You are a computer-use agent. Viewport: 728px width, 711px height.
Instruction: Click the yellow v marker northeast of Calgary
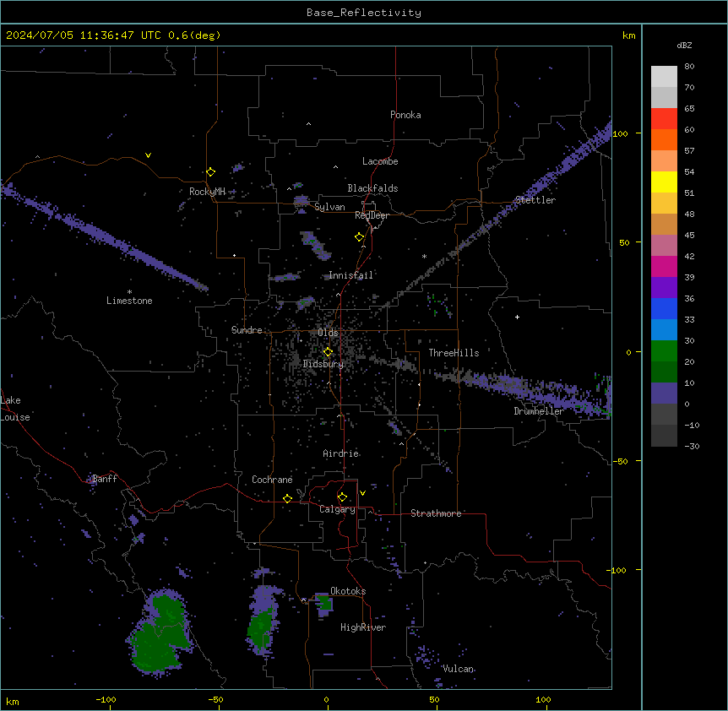point(362,493)
